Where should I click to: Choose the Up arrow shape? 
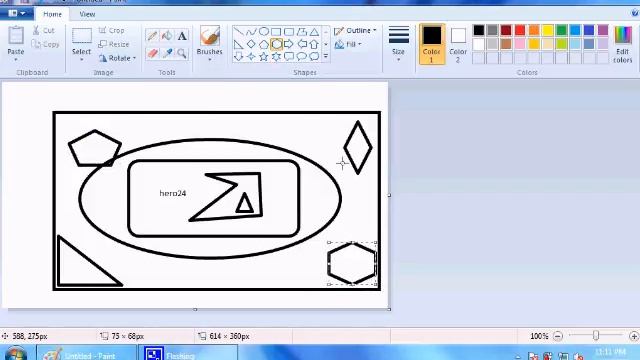[314, 44]
